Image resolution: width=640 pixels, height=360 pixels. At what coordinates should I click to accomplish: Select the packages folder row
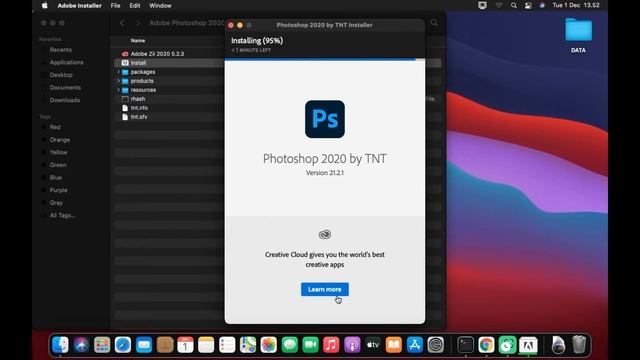click(143, 72)
